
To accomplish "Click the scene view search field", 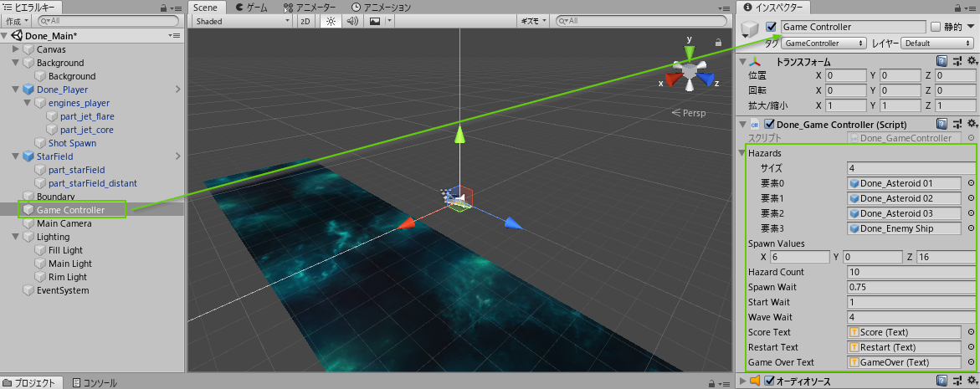I will point(643,21).
